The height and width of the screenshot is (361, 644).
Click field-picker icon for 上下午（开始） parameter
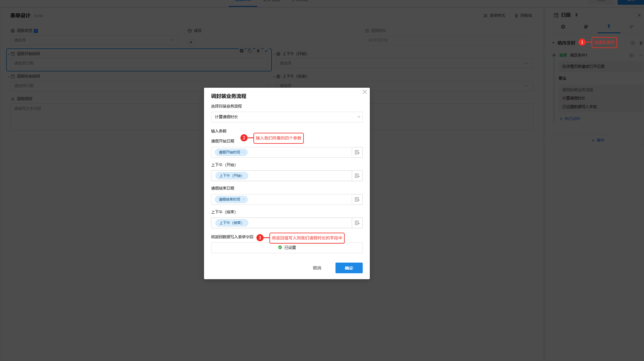pyautogui.click(x=357, y=176)
